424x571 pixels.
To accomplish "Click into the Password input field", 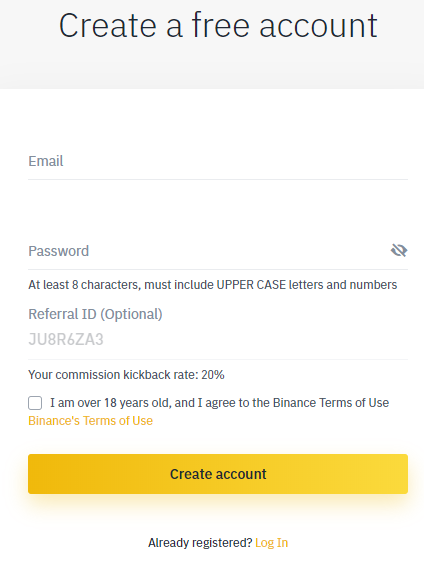I will coord(208,251).
